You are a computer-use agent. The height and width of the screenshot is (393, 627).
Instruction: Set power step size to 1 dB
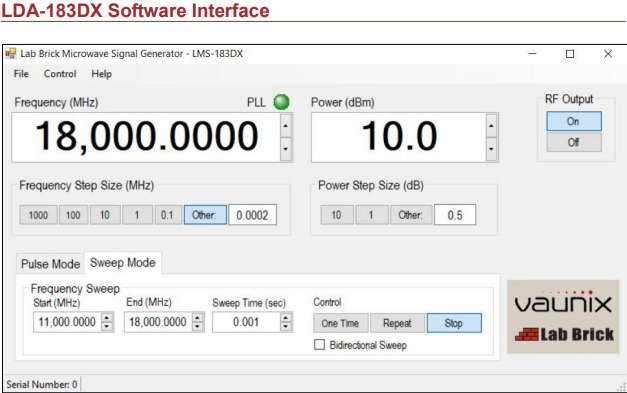[x=371, y=215]
